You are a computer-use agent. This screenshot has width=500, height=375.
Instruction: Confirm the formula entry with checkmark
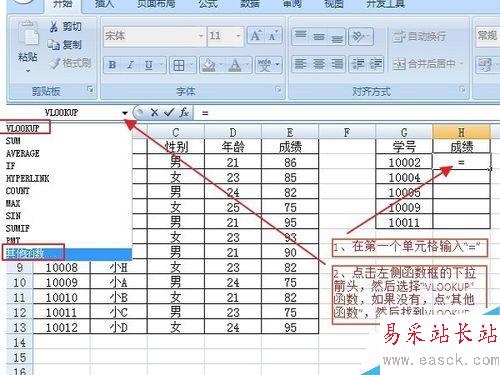coord(169,113)
